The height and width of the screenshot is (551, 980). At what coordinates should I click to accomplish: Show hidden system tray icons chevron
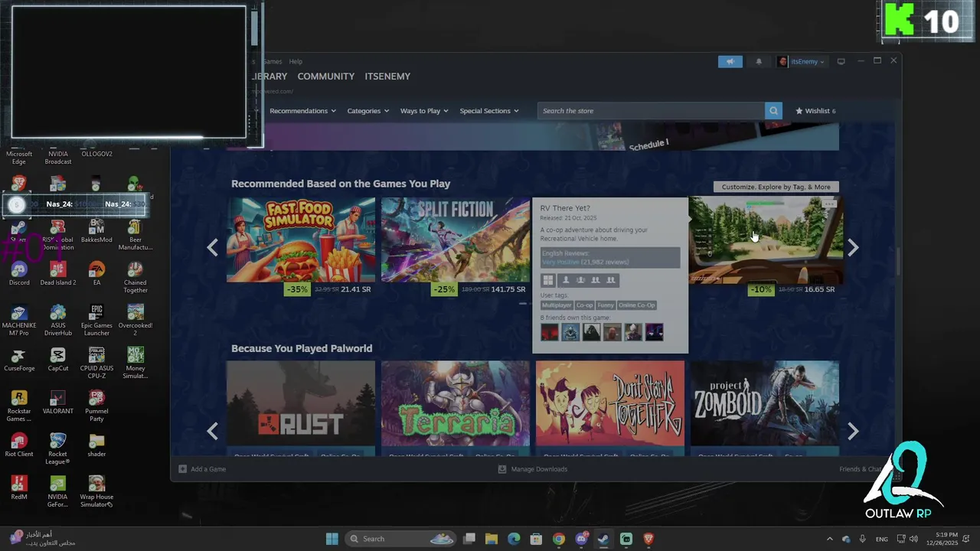[829, 539]
